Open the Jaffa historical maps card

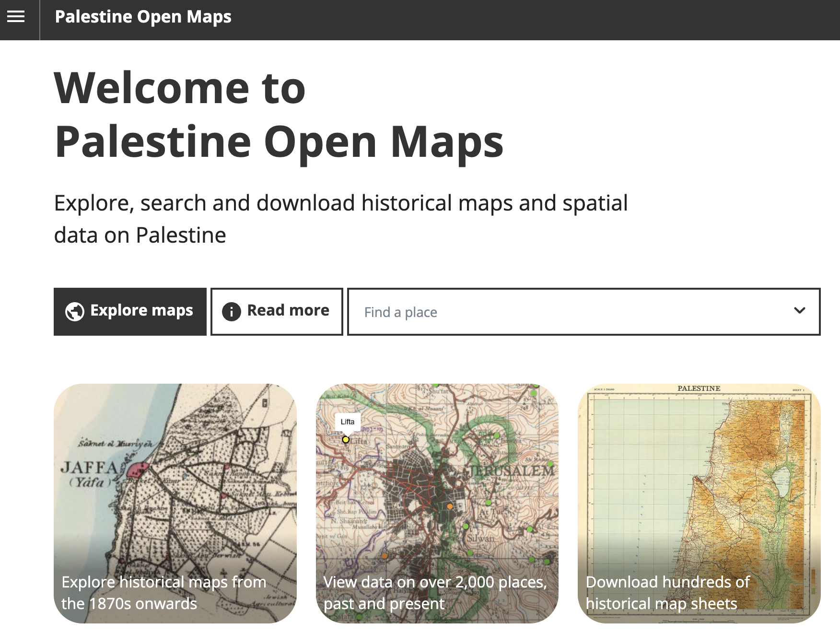pos(175,504)
